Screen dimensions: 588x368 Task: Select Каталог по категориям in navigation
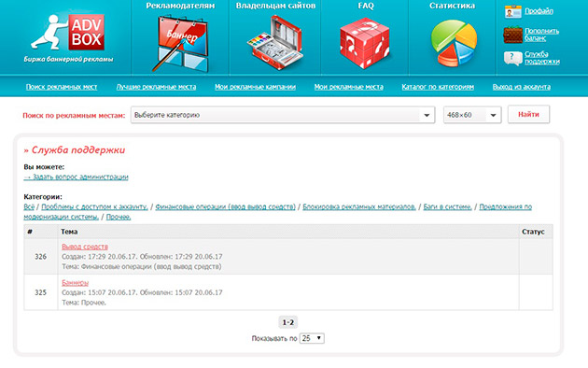coord(438,87)
